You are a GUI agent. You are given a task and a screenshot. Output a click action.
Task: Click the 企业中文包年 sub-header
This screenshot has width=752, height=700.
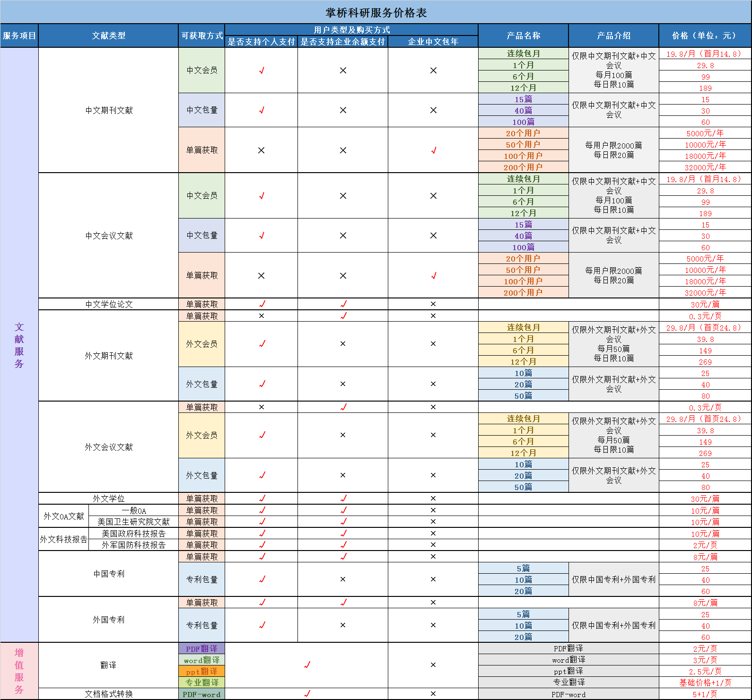coord(433,42)
